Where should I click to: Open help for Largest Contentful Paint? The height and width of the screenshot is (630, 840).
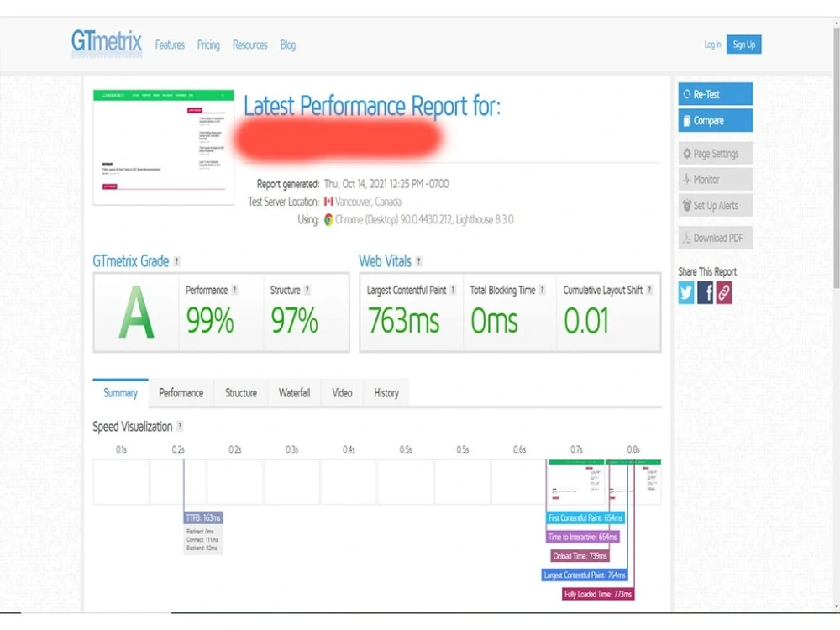coord(453,290)
